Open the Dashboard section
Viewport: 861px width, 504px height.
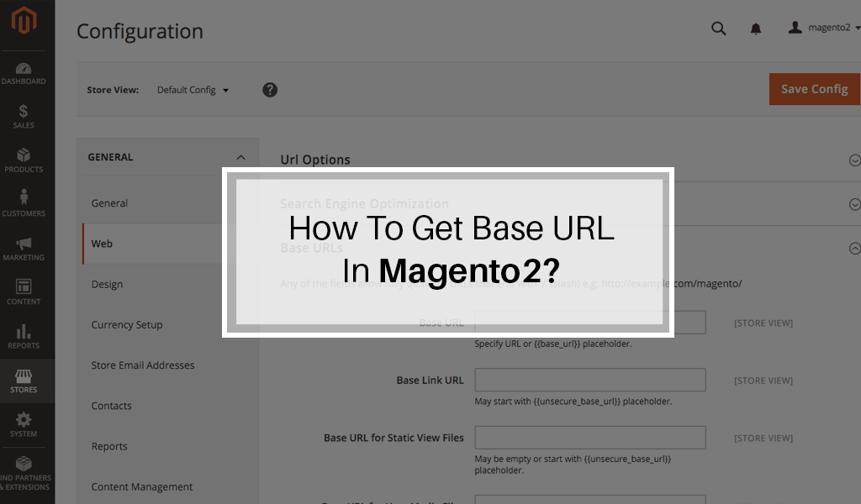pos(24,73)
